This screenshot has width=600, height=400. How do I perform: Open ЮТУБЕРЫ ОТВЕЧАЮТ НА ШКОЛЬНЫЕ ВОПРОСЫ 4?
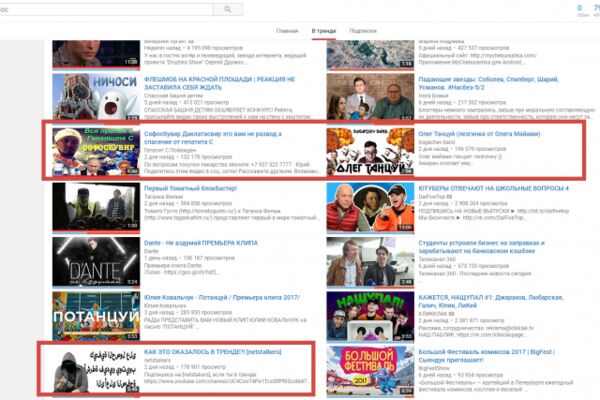point(494,188)
